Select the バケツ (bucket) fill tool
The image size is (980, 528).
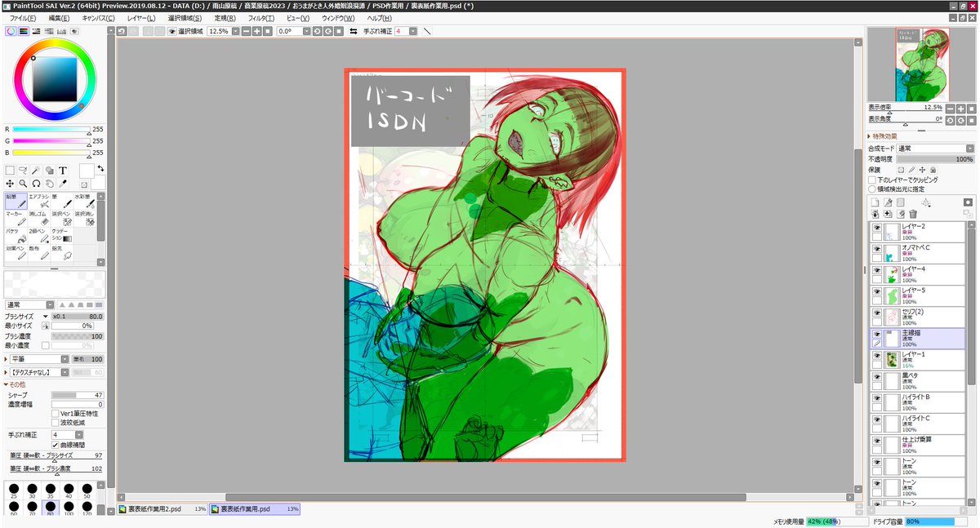[16, 235]
